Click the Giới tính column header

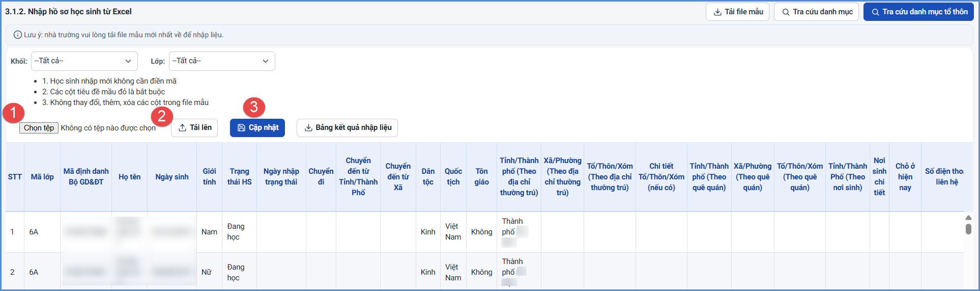click(209, 177)
